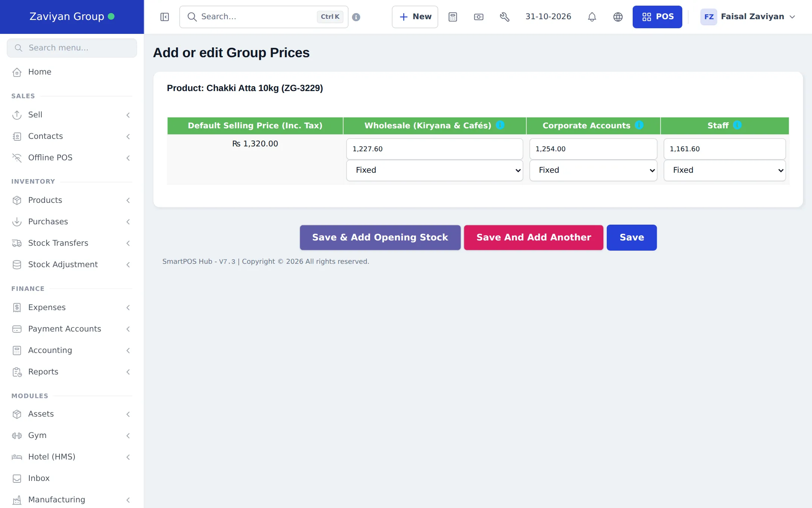The image size is (812, 508).
Task: Open the calculator icon in the top bar
Action: coord(453,17)
